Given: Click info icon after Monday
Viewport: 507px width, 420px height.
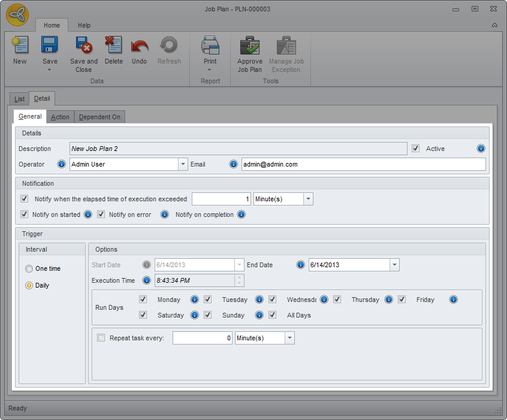Looking at the screenshot, I should 195,300.
